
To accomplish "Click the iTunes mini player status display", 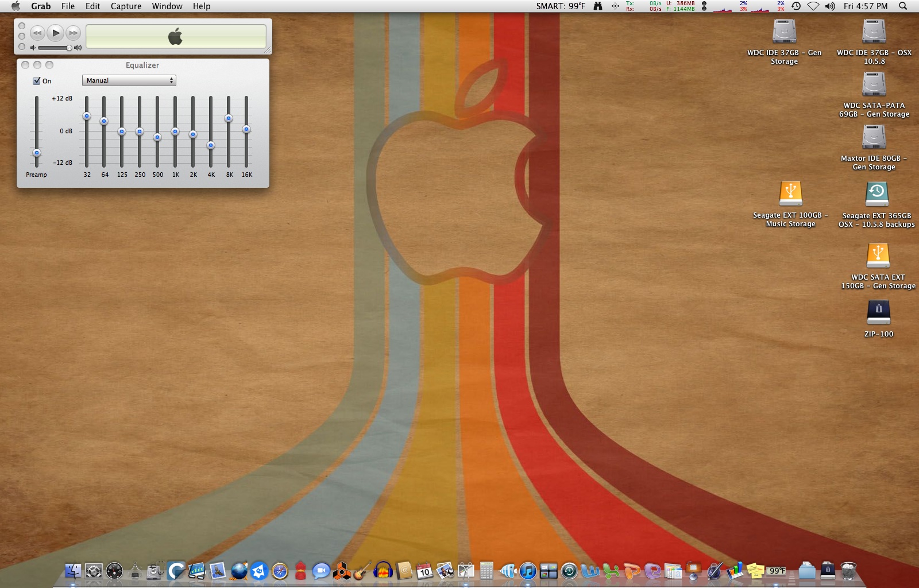I will (x=176, y=37).
